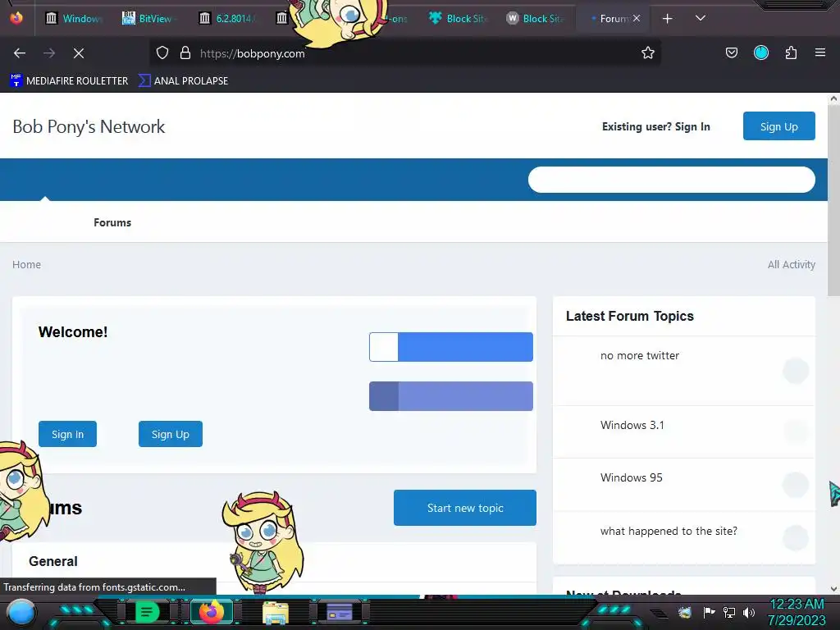Open the tracking protection shield icon

[x=162, y=53]
